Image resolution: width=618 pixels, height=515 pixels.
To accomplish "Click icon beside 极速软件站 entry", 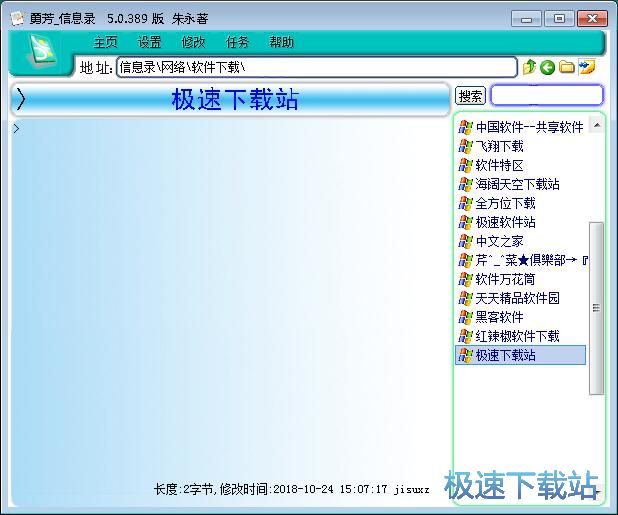I will tap(465, 222).
